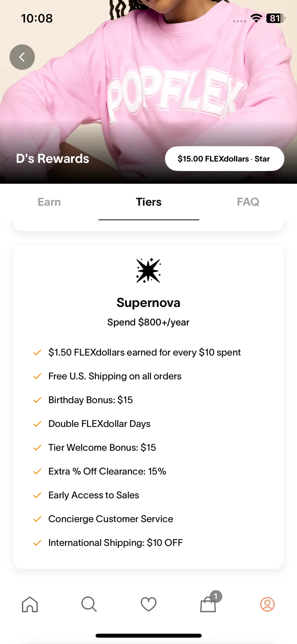Tap the Wi-Fi status icon

click(256, 18)
